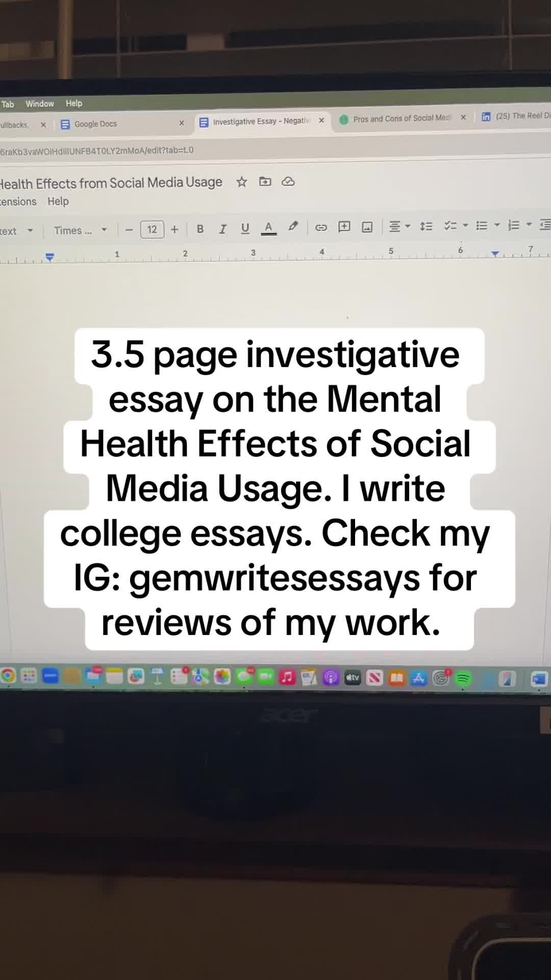Toggle underline formatting in the toolbar
551x980 pixels.
click(x=245, y=229)
